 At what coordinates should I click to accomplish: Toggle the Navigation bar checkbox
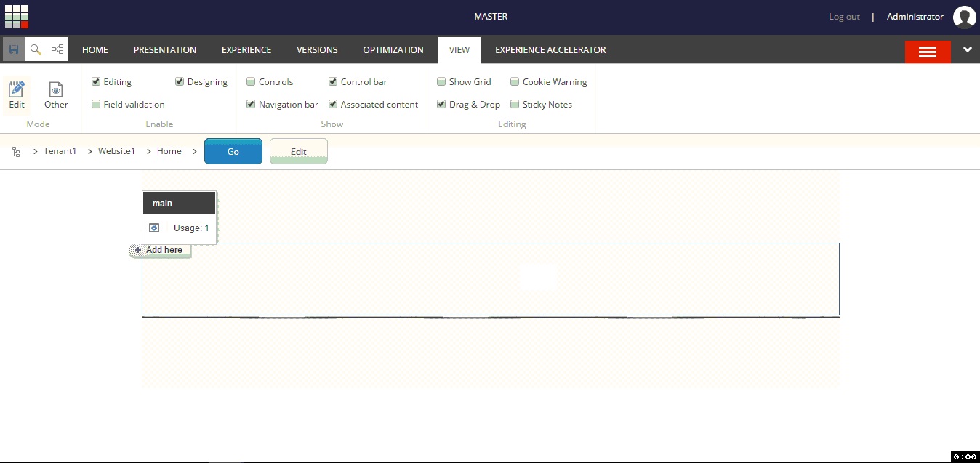[x=251, y=104]
